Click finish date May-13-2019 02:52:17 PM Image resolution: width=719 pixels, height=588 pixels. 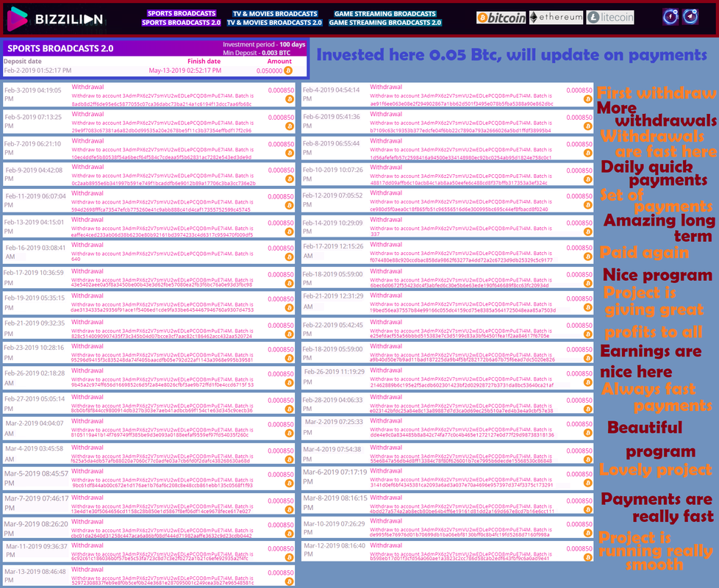tap(185, 71)
